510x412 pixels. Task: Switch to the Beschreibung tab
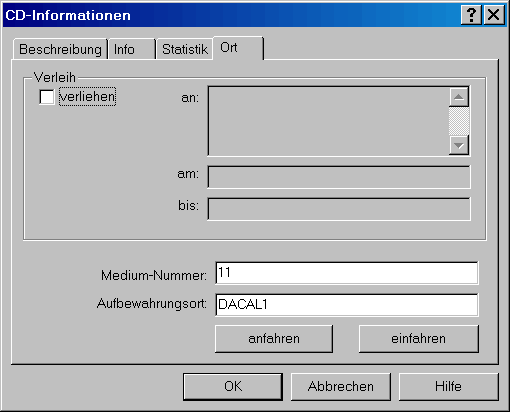[x=60, y=49]
